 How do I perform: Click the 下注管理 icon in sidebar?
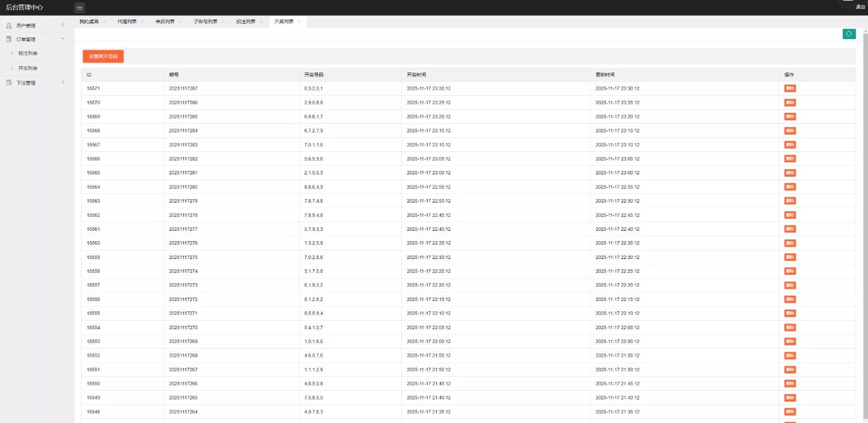pos(9,82)
